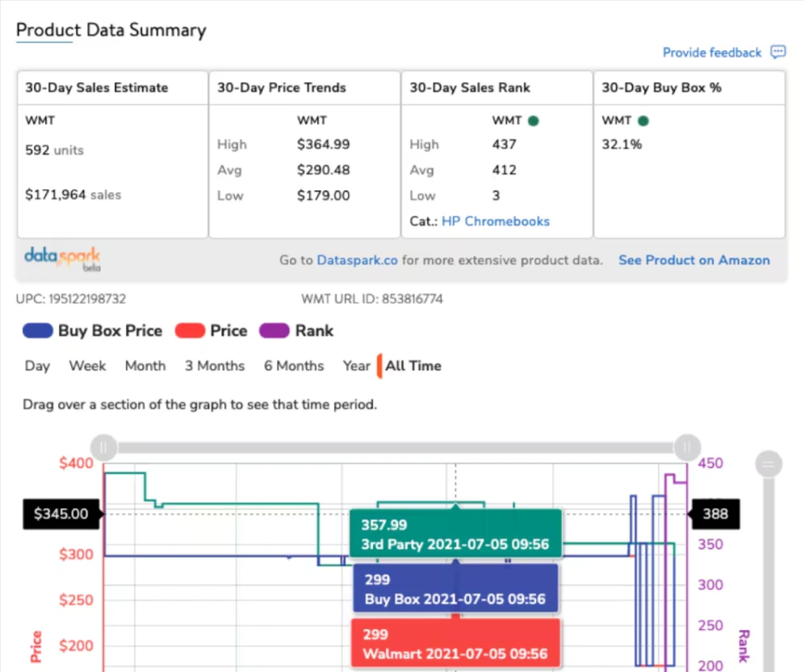804x672 pixels.
Task: Click the 30-Day Price Trends header
Action: coord(282,88)
